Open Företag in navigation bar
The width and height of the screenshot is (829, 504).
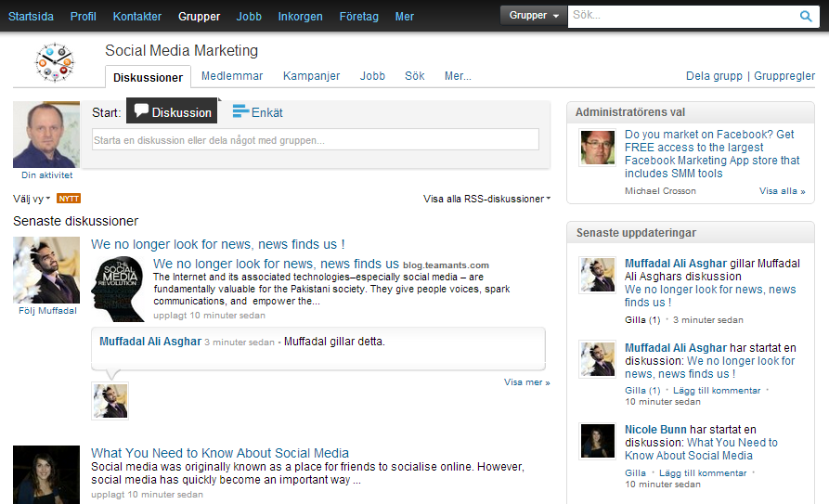point(359,17)
